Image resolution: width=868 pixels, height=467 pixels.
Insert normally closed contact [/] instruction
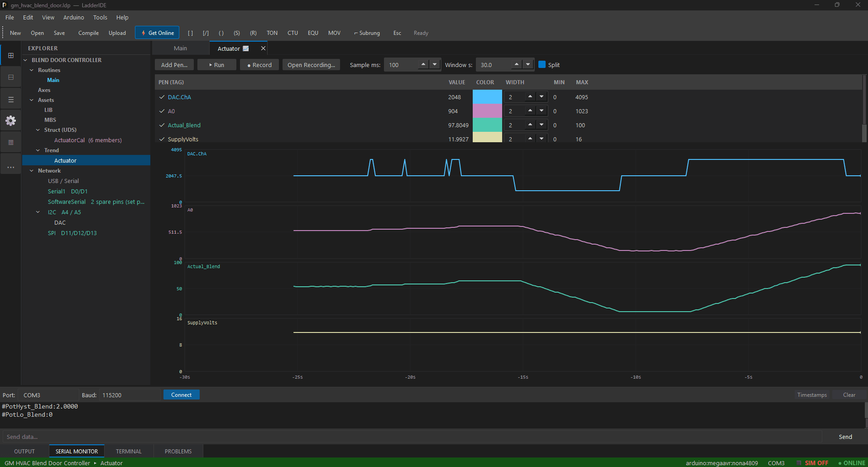206,33
